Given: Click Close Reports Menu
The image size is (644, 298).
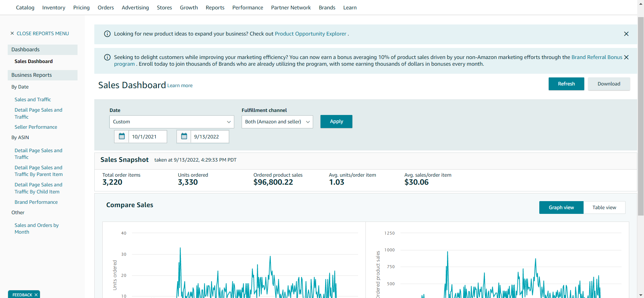Looking at the screenshot, I should 43,34.
